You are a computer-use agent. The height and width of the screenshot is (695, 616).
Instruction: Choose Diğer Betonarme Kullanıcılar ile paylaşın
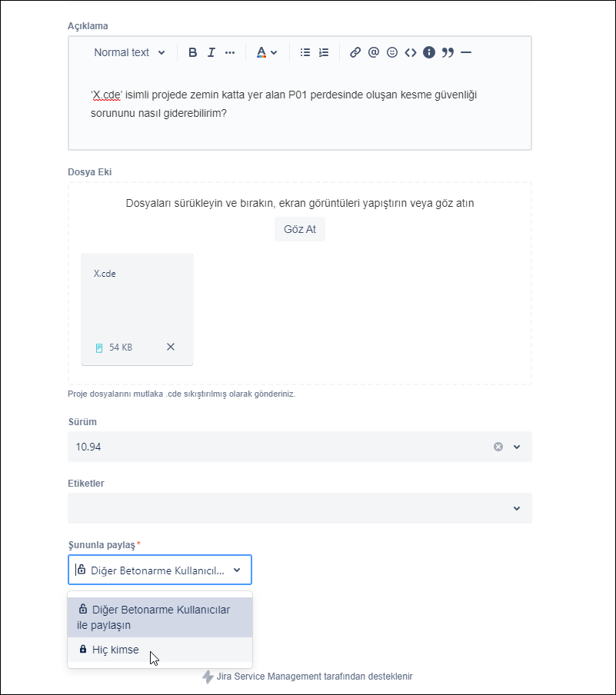pos(154,617)
